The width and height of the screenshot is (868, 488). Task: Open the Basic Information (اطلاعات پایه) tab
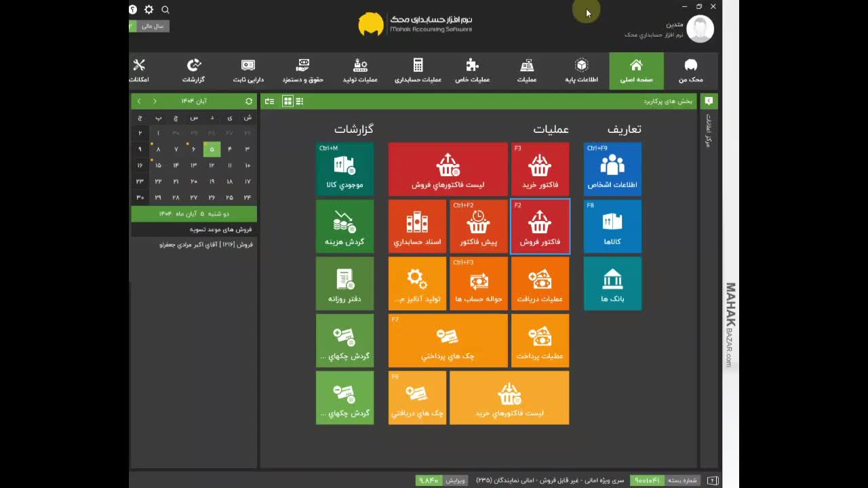[581, 70]
